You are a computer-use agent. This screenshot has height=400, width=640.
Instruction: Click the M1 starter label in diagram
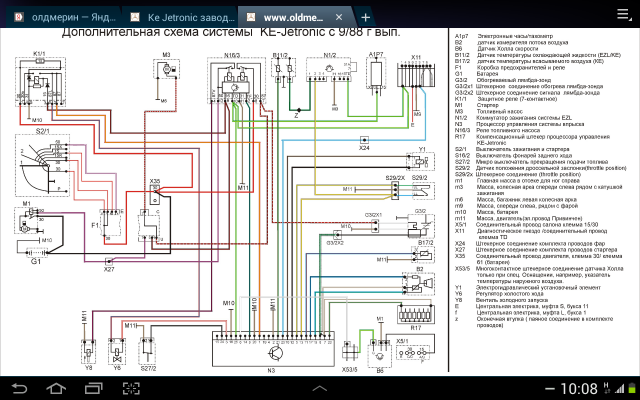(x=26, y=204)
